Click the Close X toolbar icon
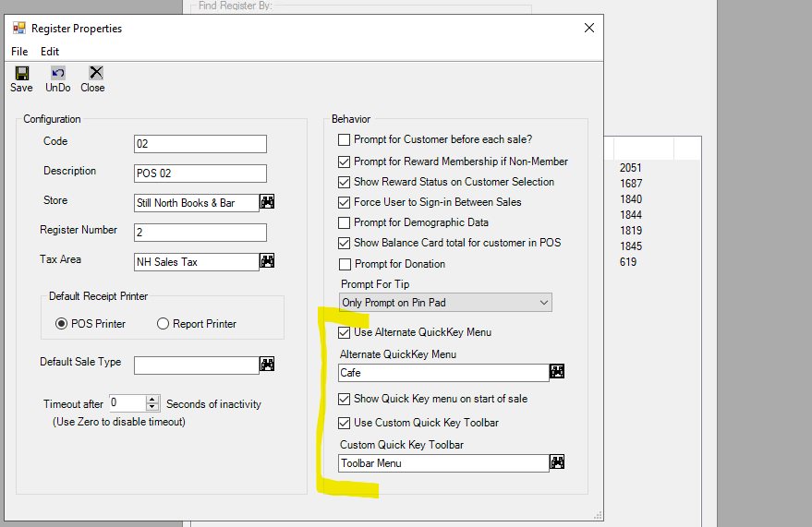Screen dimensions: 812x527 coord(96,72)
